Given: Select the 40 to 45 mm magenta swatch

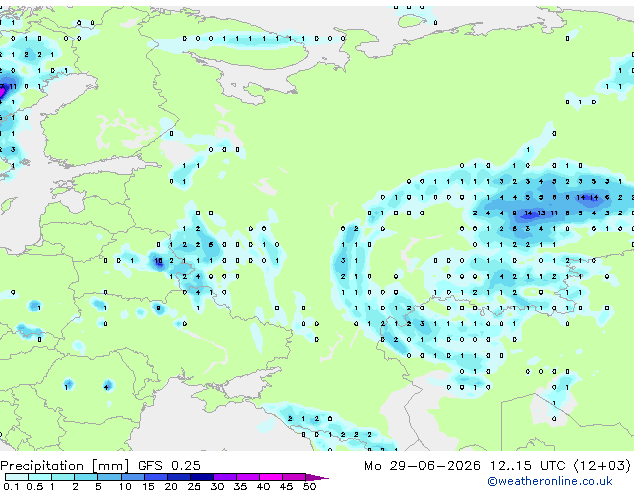Looking at the screenshot, I should 271,477.
